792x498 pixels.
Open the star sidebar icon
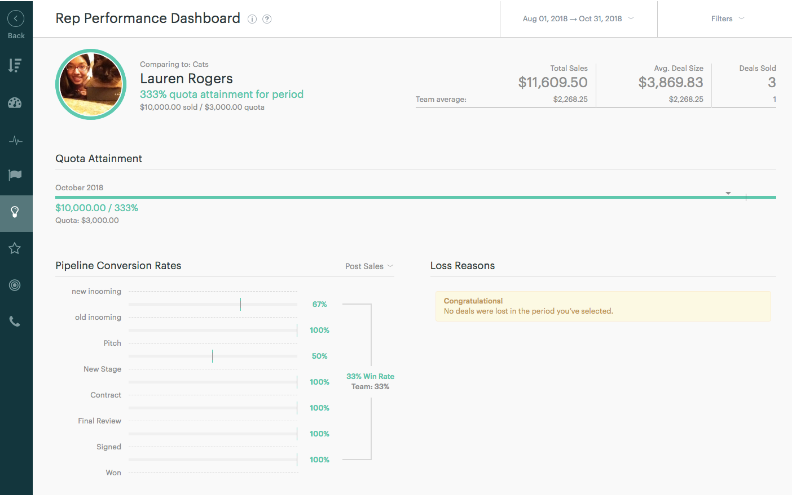[15, 248]
